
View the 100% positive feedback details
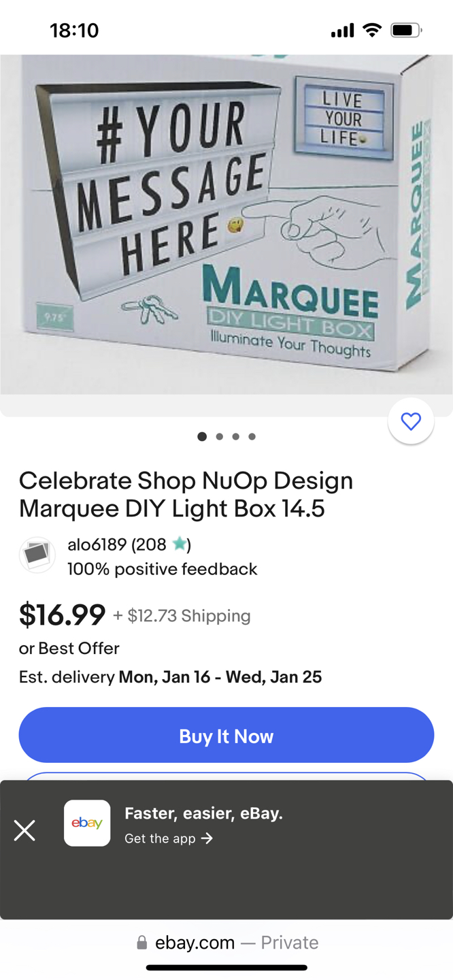162,569
